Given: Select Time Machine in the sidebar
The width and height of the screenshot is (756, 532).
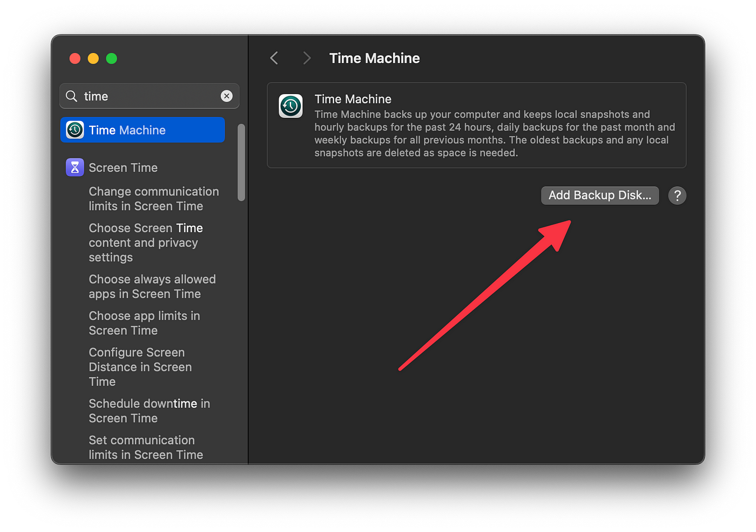Looking at the screenshot, I should click(143, 130).
